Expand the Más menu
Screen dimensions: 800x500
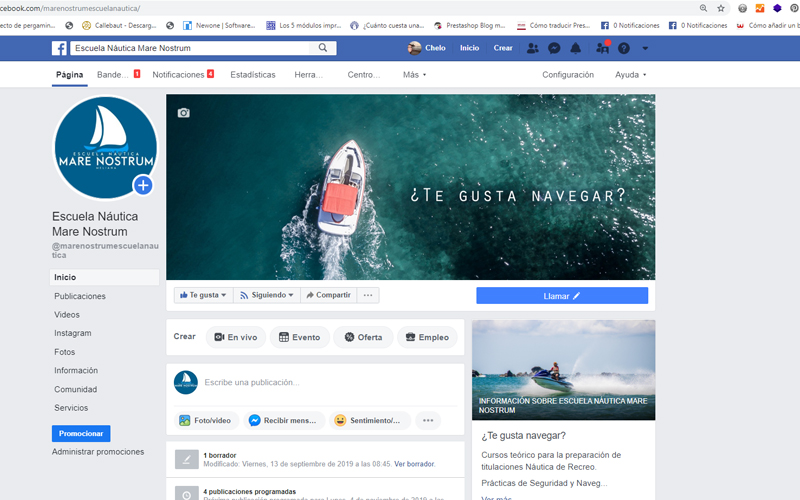(414, 74)
